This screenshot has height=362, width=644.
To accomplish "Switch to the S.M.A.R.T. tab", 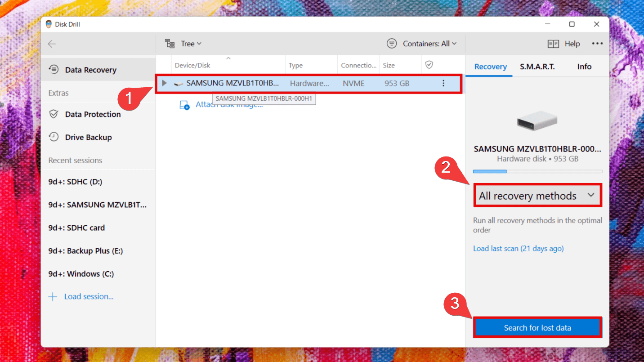I will point(537,67).
